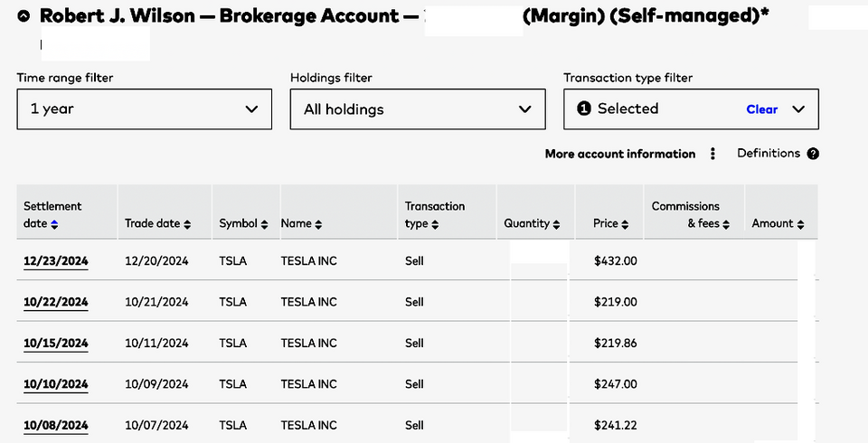Viewport: 868px width, 443px height.
Task: Open the 10/08/2024 settlement date link
Action: [x=56, y=425]
